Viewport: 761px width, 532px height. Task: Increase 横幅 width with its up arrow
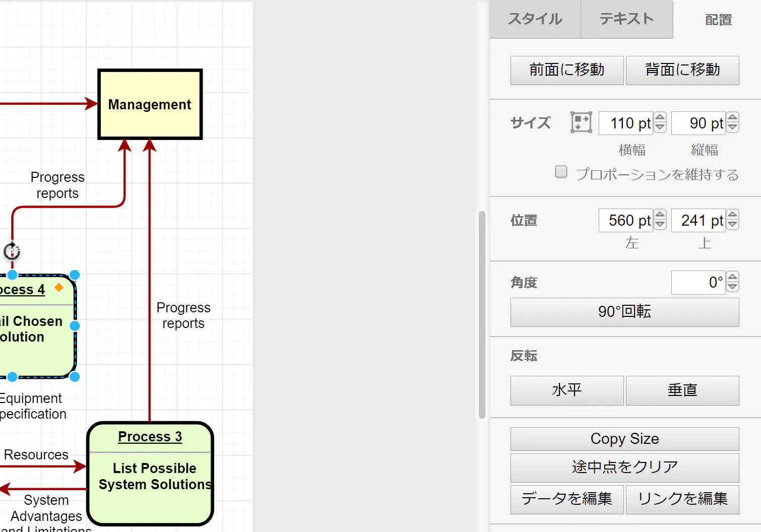click(660, 117)
